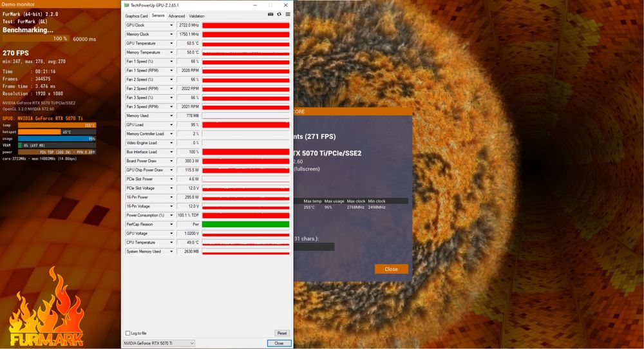
Task: Open the 16-Pin Voltage dropdown
Action: tap(171, 206)
